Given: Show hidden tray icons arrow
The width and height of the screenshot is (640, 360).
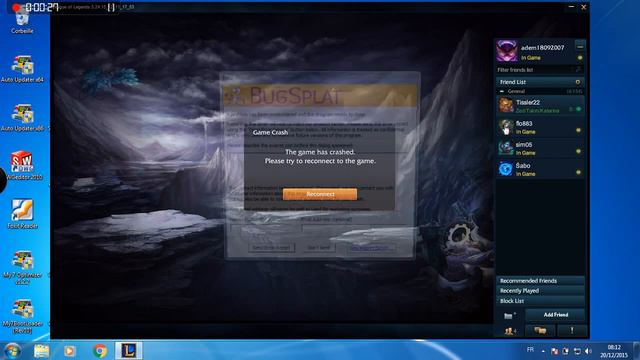Looking at the screenshot, I should click(543, 351).
